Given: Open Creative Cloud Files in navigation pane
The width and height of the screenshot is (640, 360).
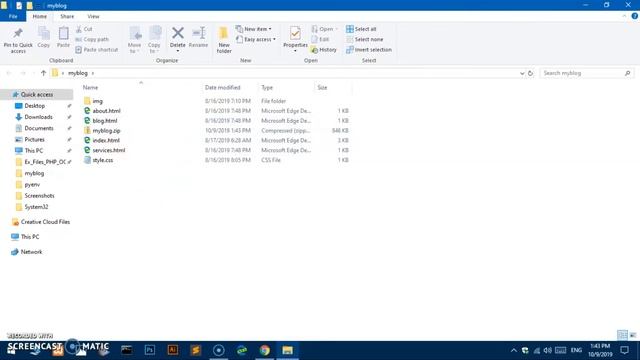Looking at the screenshot, I should coord(45,222).
